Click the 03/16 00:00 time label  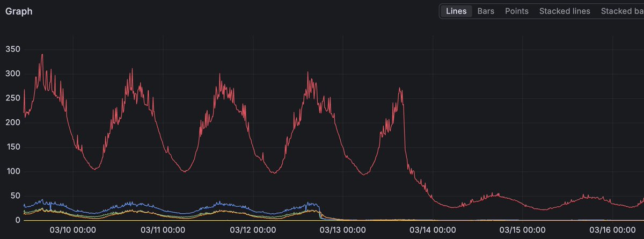(611, 230)
